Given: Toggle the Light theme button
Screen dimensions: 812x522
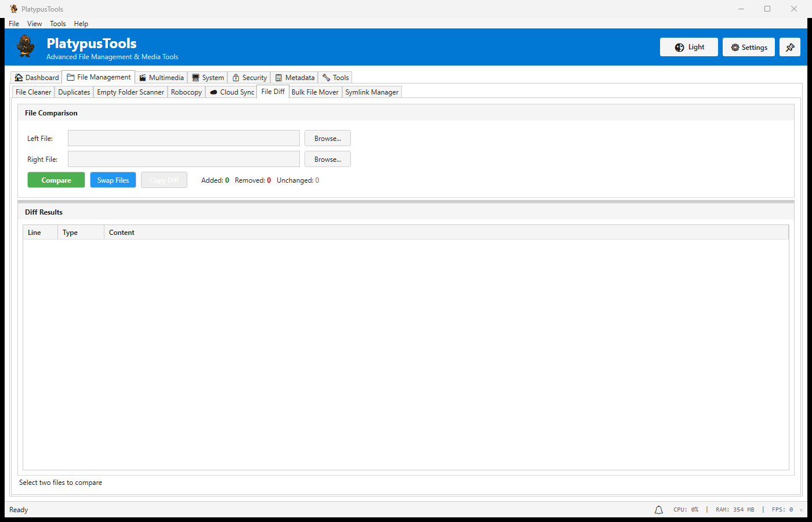Looking at the screenshot, I should (688, 48).
